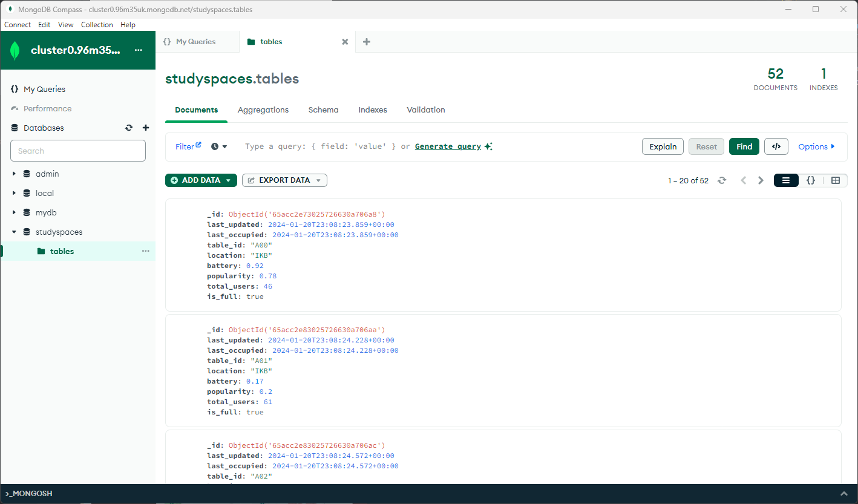
Task: Expand query Options
Action: coord(816,146)
